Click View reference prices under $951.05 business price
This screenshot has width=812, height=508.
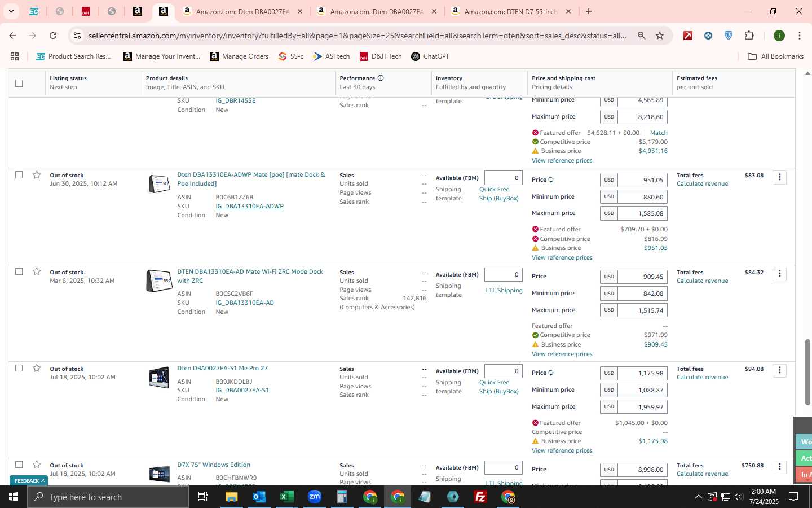(562, 257)
